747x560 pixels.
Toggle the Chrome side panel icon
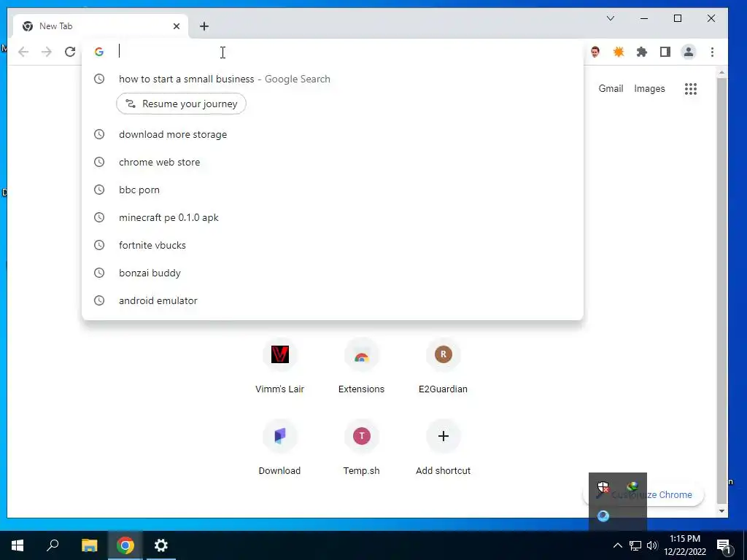click(665, 52)
